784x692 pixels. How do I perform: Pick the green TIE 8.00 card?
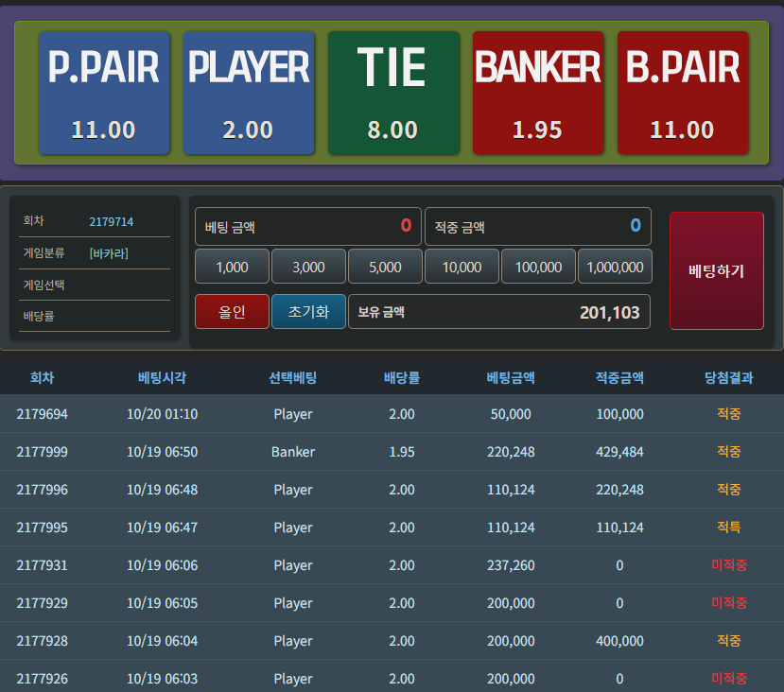tap(393, 93)
